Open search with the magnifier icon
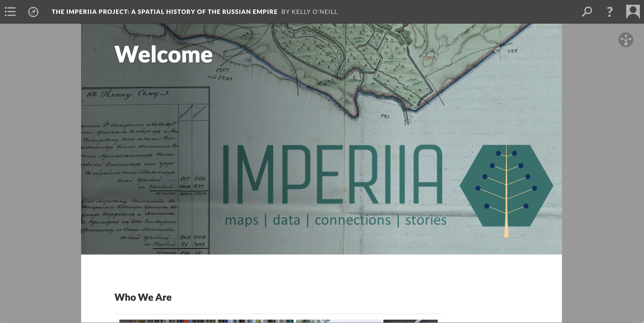 tap(587, 12)
